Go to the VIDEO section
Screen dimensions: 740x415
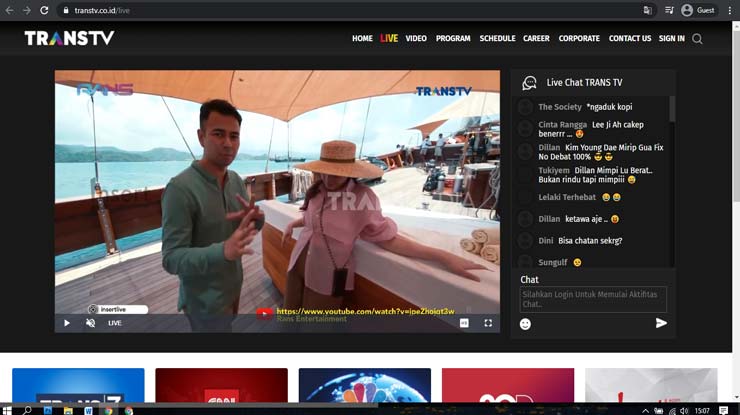416,38
